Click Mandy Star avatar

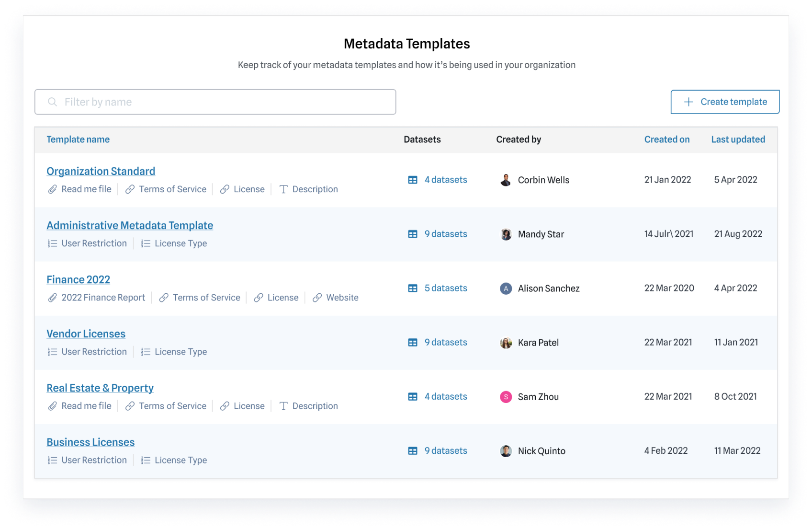(x=506, y=234)
